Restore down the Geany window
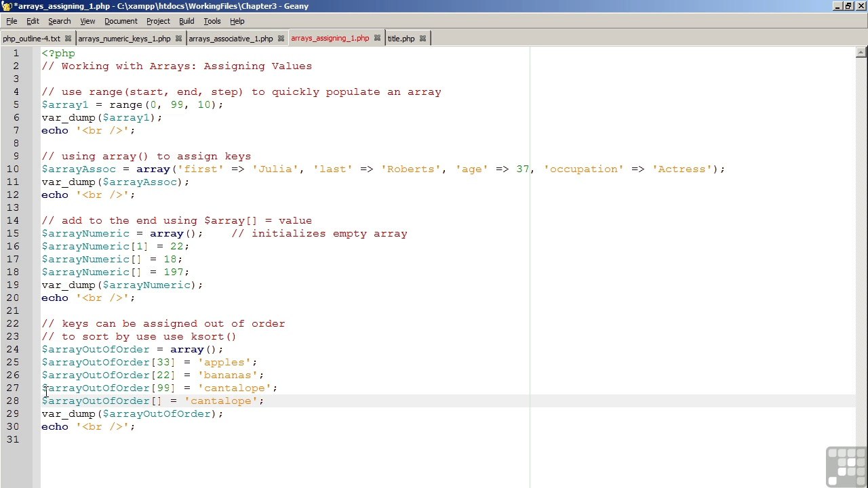 point(848,6)
